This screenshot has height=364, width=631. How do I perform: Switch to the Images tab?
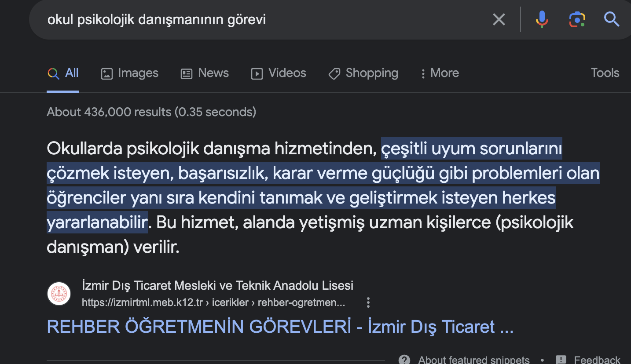[x=129, y=73]
